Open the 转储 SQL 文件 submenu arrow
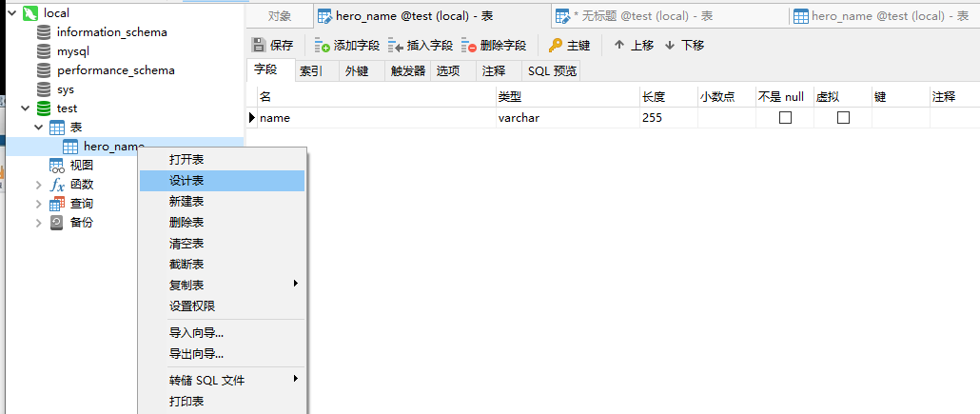 [x=296, y=379]
